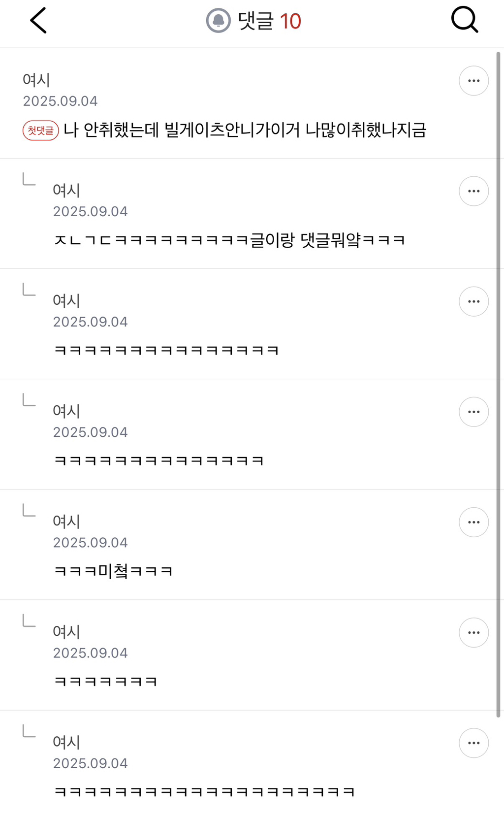Open the search magnifier icon
The width and height of the screenshot is (504, 817).
coord(464,20)
